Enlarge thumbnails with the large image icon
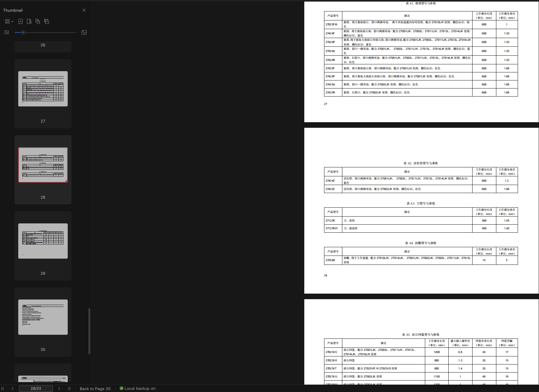Screen dimensions: 539x392 (84, 32)
